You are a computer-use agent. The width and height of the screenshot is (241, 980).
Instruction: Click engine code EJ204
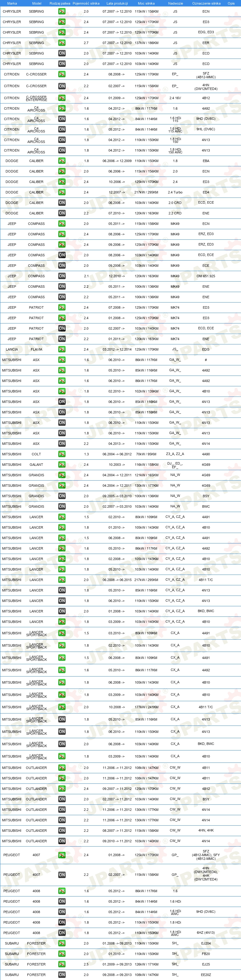[206, 943]
